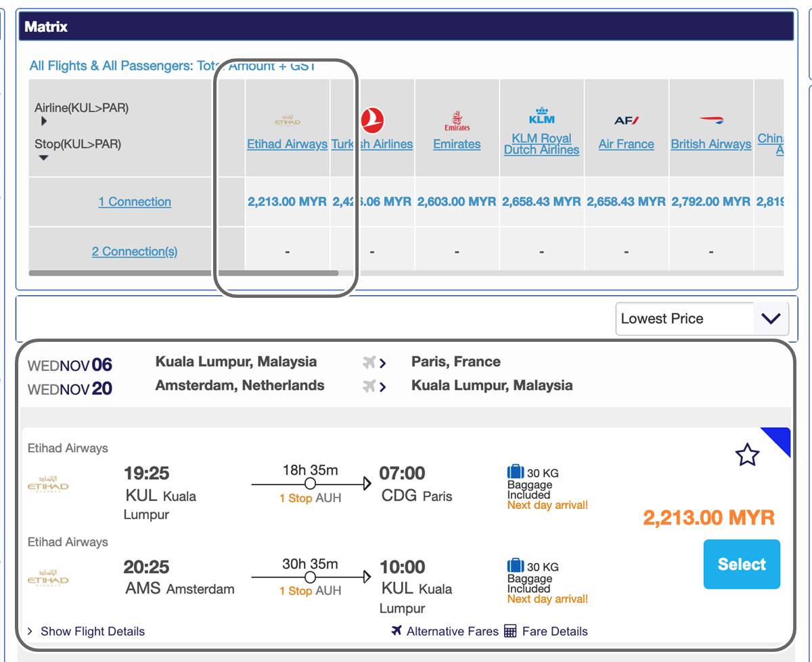Viewport: 812px width, 662px height.
Task: Open the Etihad Airways link in the Matrix
Action: coord(287,144)
